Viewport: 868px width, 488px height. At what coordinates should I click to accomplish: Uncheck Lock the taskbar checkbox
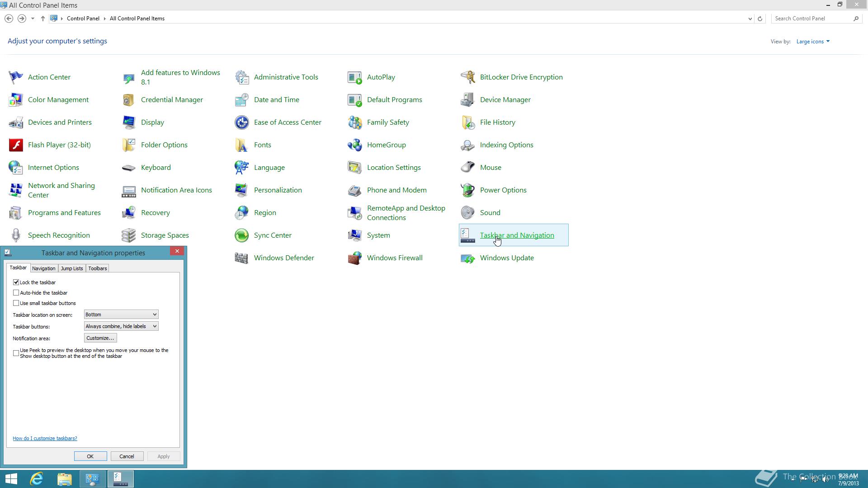16,282
